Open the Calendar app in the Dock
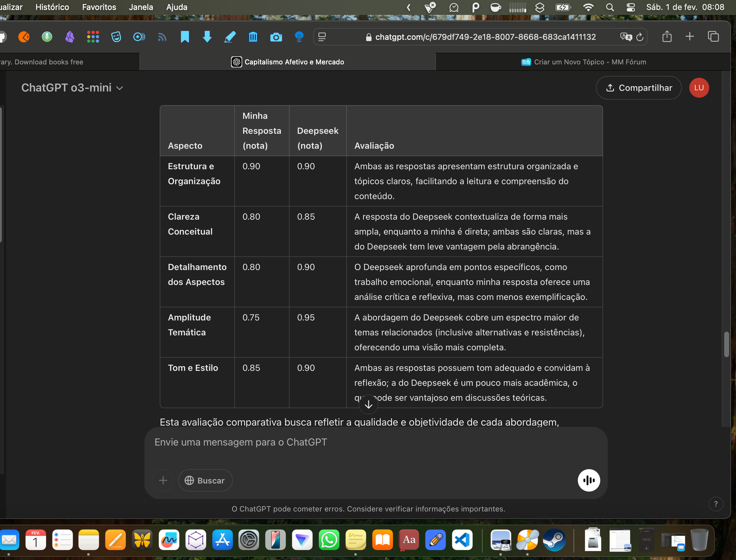 click(36, 540)
